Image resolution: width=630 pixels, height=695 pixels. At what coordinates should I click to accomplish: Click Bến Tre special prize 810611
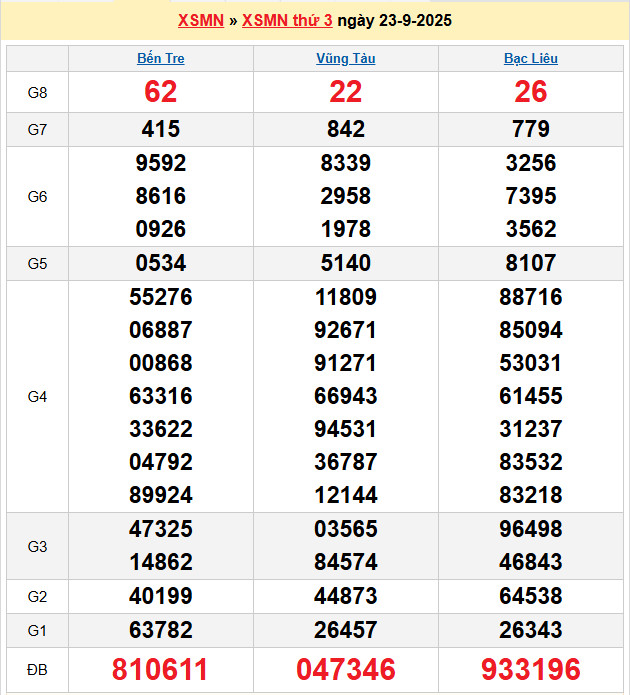[160, 669]
